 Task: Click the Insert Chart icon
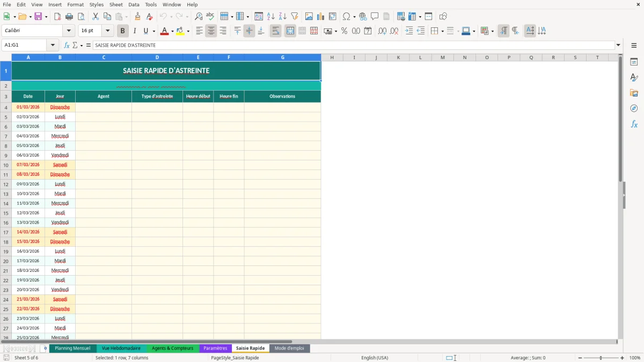(321, 17)
